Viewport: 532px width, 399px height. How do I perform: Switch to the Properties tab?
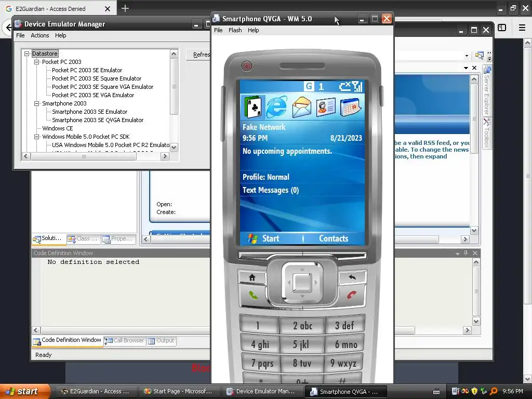click(118, 239)
